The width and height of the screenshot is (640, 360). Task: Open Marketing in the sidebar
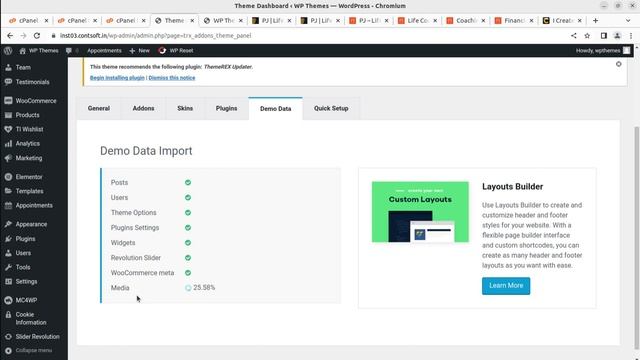(x=29, y=158)
